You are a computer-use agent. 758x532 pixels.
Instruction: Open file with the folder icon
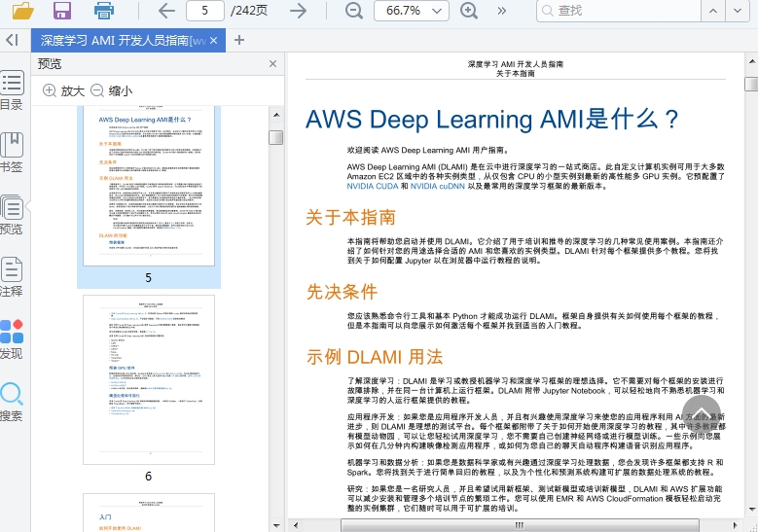tap(22, 10)
